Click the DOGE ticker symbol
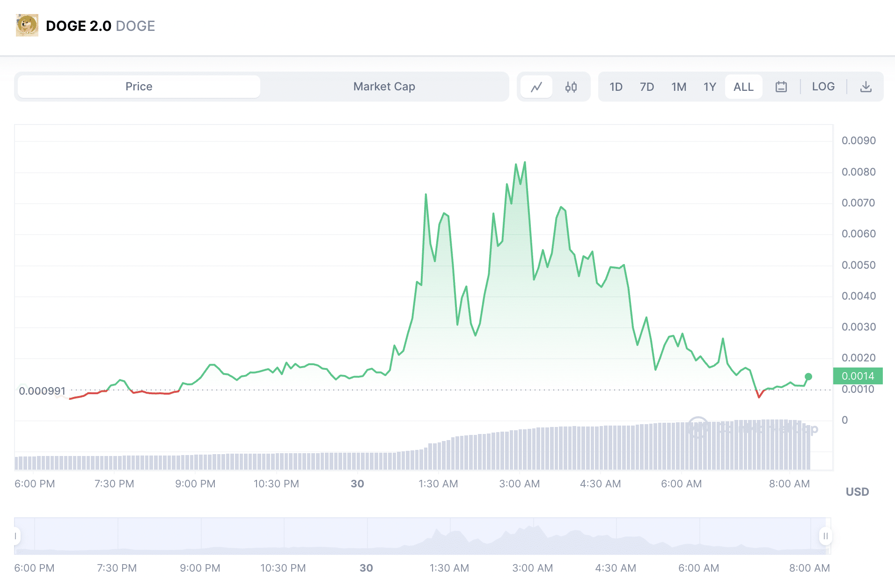The width and height of the screenshot is (895, 588). coord(135,26)
